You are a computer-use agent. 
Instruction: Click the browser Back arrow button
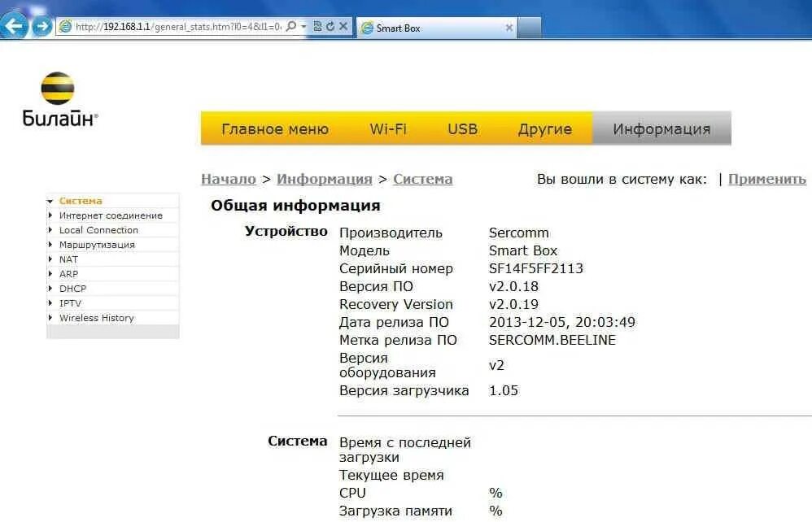[x=14, y=25]
